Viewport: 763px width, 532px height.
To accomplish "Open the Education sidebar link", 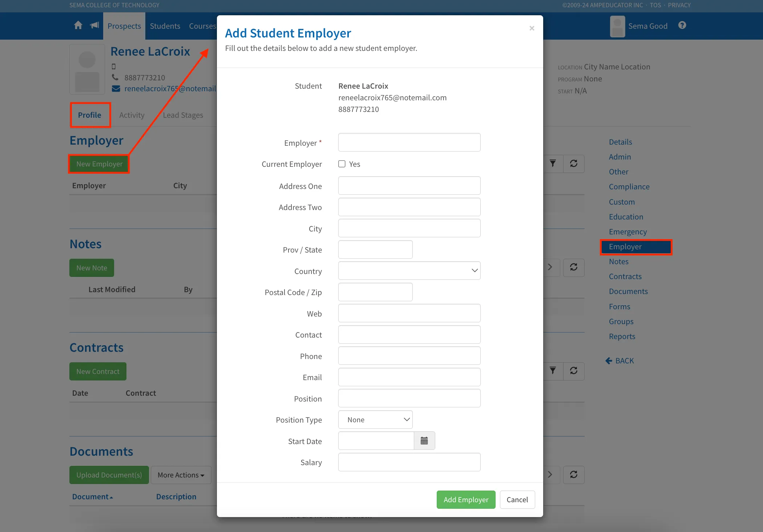I will coord(626,217).
